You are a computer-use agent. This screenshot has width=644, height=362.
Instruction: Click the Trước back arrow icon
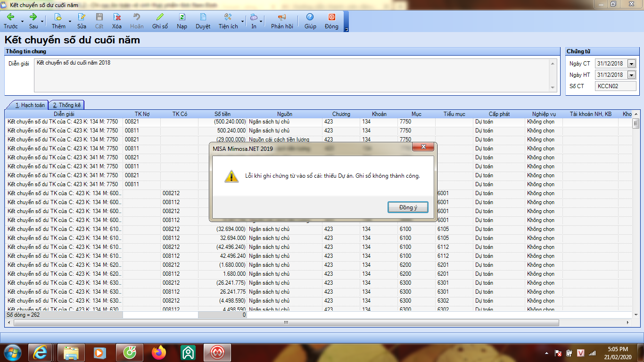10,17
